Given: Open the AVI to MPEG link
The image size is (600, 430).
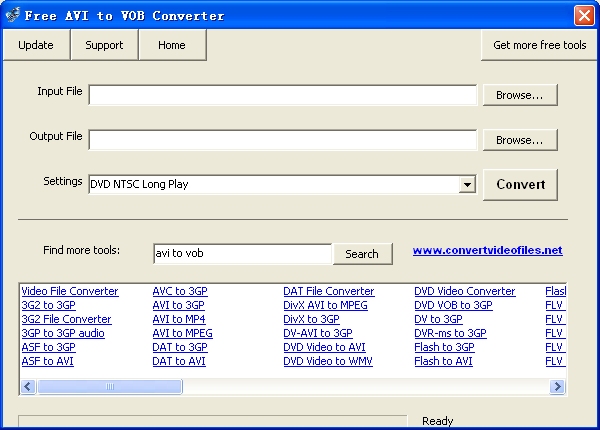Looking at the screenshot, I should 183,333.
